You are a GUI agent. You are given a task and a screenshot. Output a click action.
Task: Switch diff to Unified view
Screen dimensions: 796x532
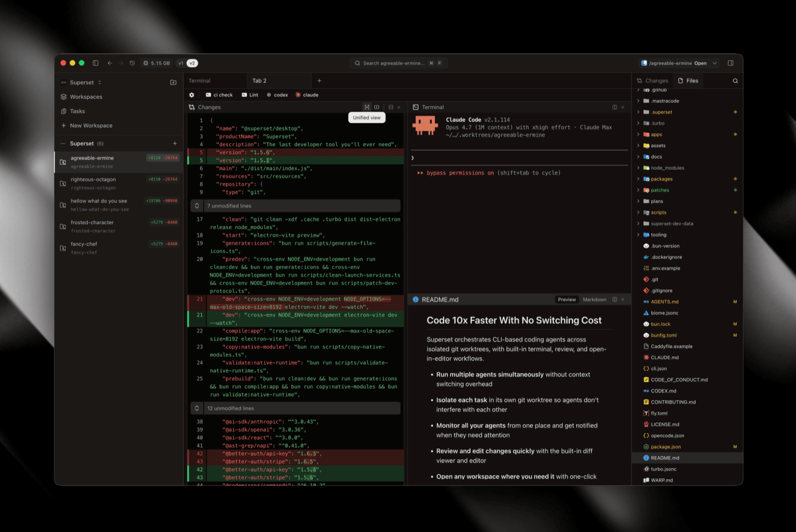[x=367, y=107]
